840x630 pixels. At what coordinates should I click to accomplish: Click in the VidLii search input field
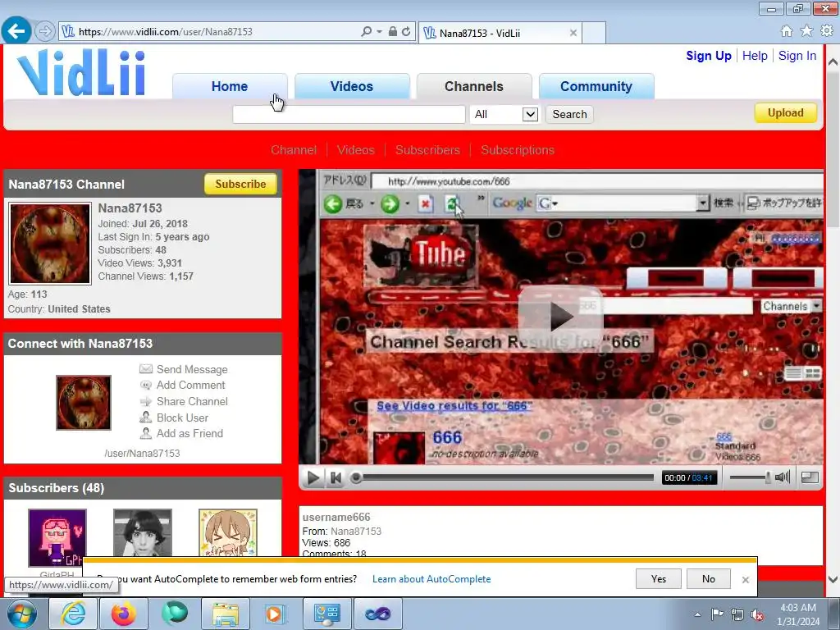[349, 114]
